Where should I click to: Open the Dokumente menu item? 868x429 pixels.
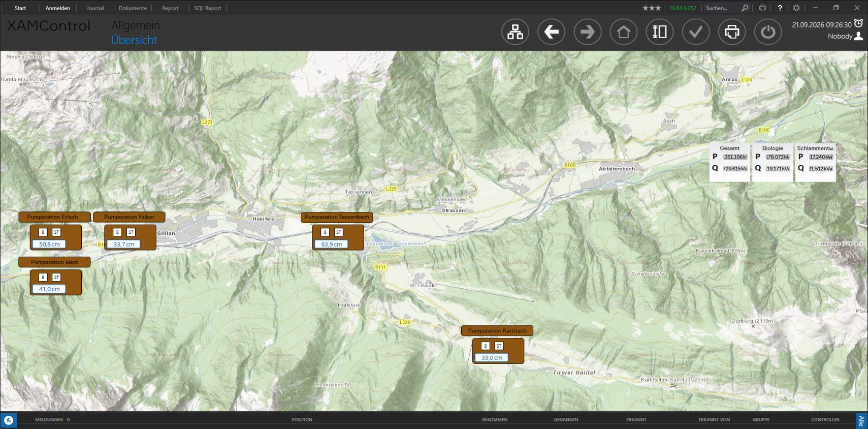coord(133,8)
